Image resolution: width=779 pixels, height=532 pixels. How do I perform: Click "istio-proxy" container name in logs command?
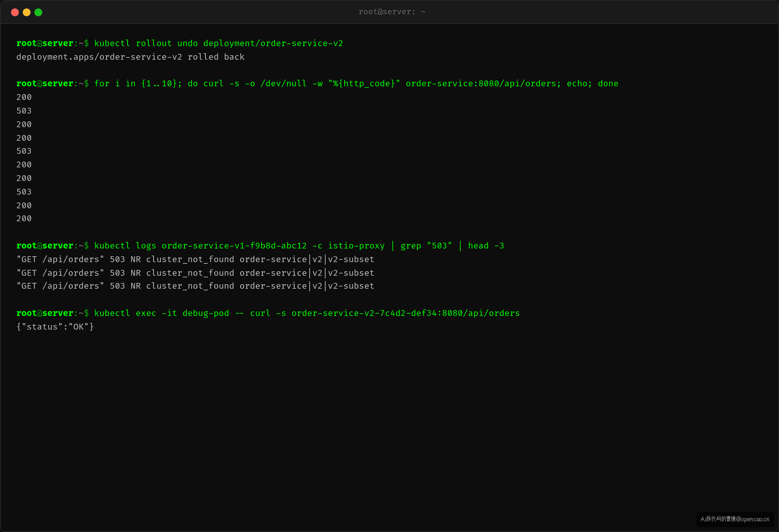(356, 246)
